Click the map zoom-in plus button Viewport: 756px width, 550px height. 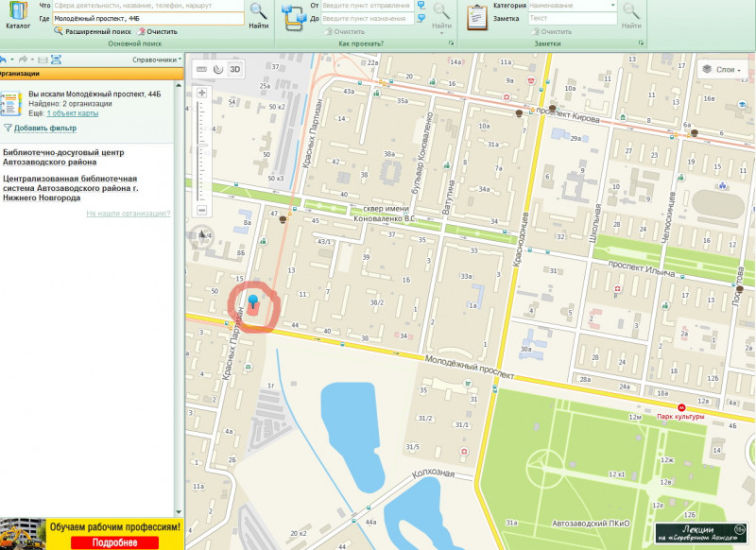[201, 93]
